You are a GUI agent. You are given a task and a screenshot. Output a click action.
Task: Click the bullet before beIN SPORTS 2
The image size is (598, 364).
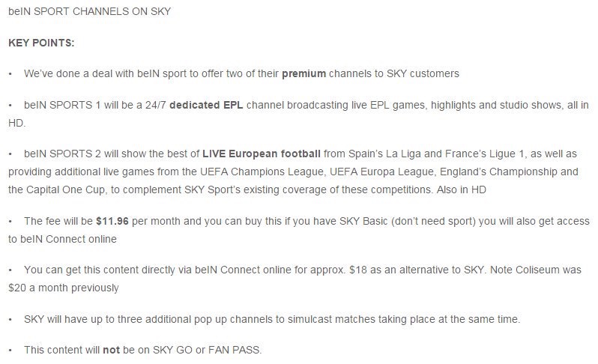(x=10, y=154)
